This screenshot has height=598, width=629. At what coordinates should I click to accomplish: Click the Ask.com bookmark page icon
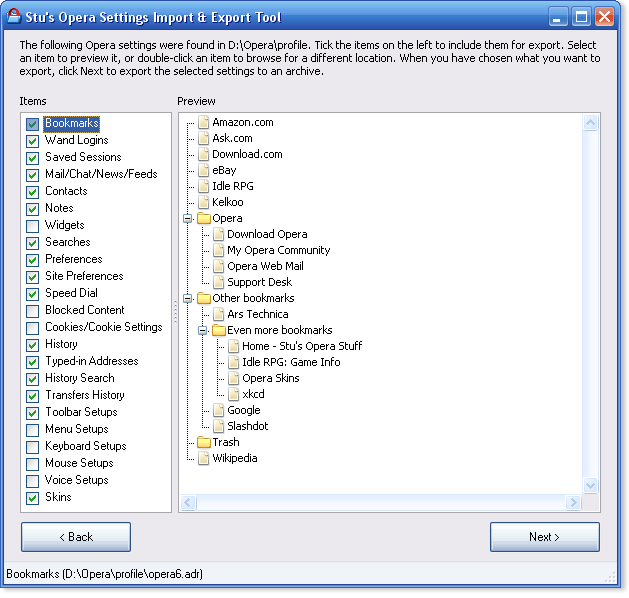pos(204,138)
